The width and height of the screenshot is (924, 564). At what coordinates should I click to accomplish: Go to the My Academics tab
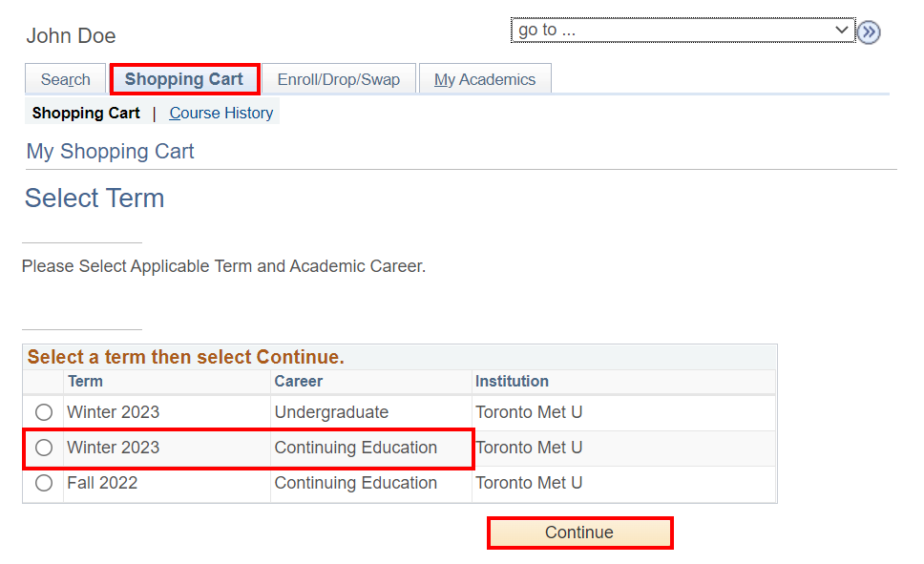click(x=485, y=80)
